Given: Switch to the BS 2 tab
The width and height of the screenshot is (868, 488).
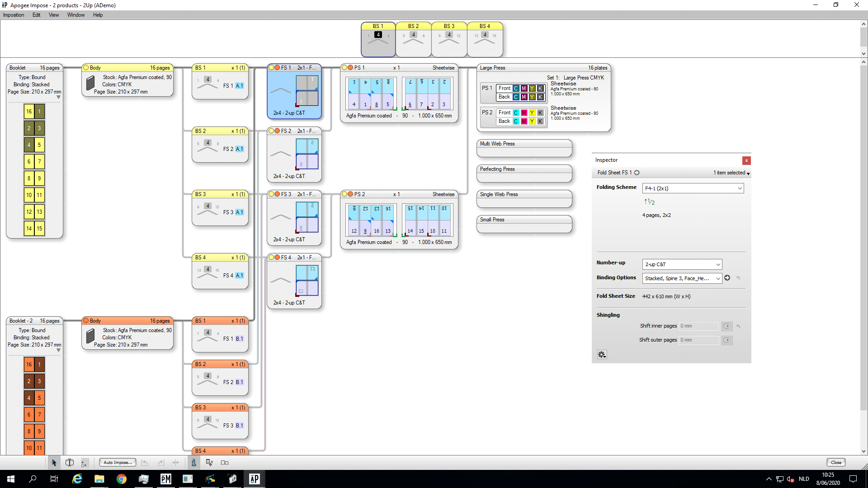Looking at the screenshot, I should click(x=414, y=39).
